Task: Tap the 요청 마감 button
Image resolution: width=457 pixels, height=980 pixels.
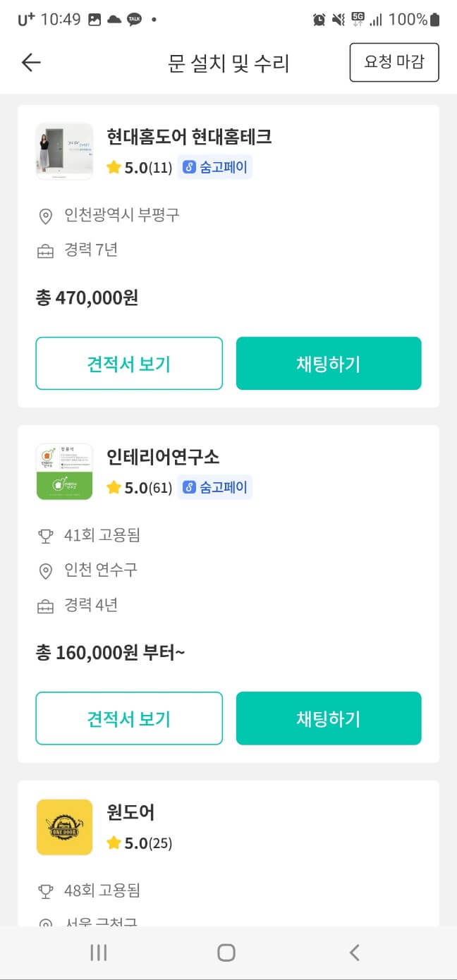Action: (394, 62)
